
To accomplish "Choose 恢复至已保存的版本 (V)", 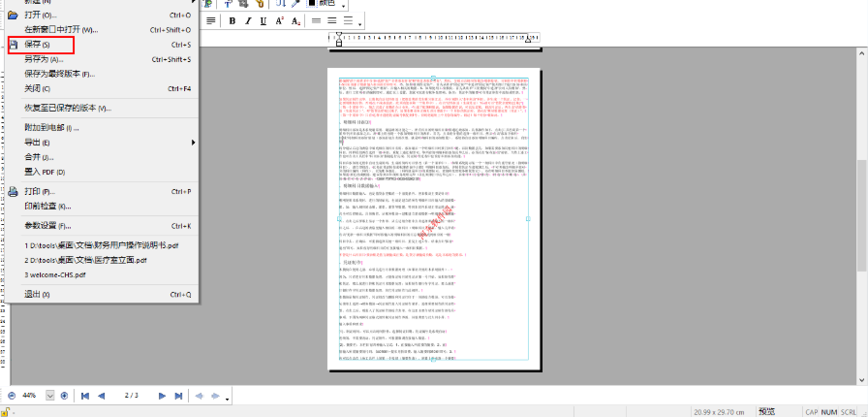I will [102, 109].
